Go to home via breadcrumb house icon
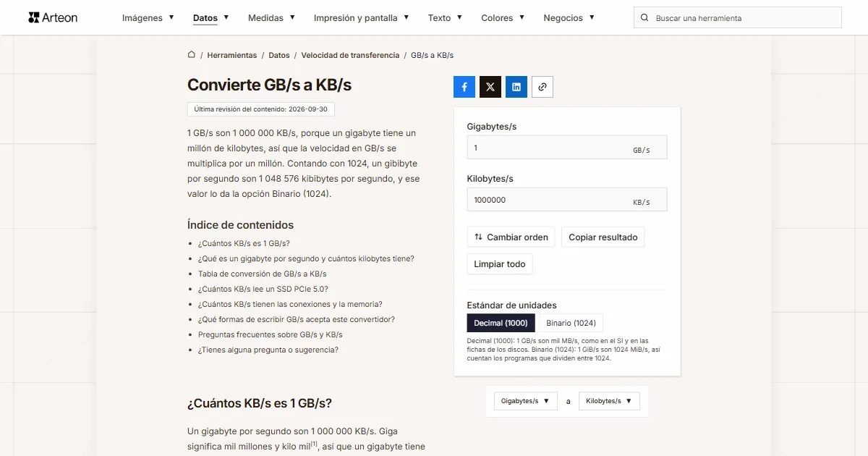The height and width of the screenshot is (456, 868). [x=192, y=54]
